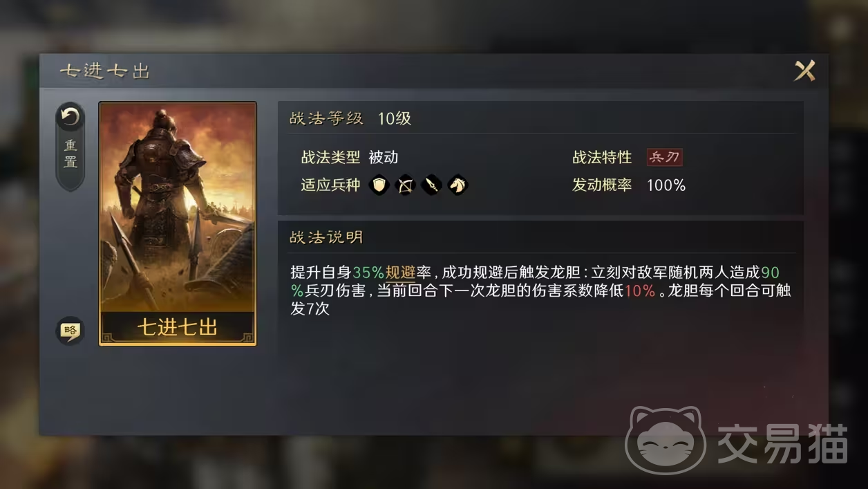Tap the 被动 tactic type value

384,157
